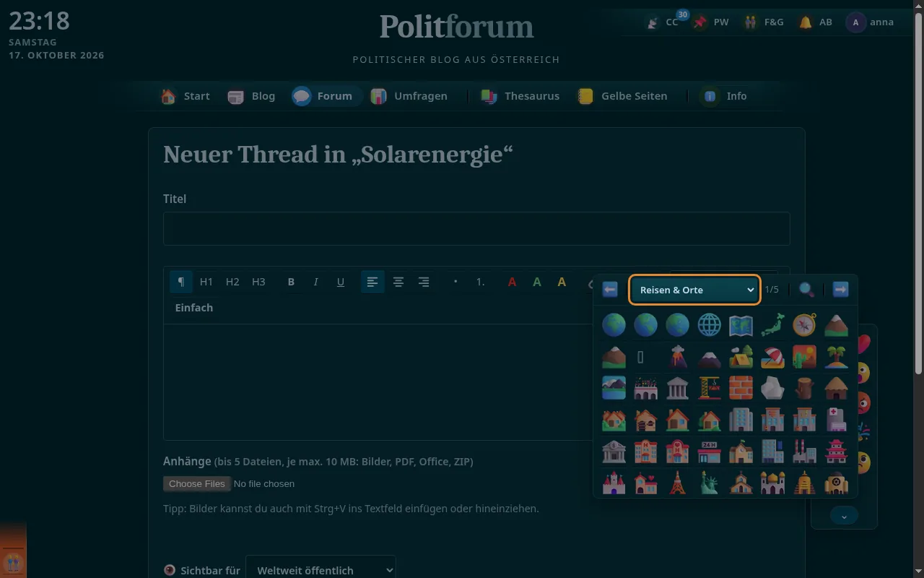Go to previous emoji page arrow
Viewport: 924px width, 578px height.
[x=610, y=290]
